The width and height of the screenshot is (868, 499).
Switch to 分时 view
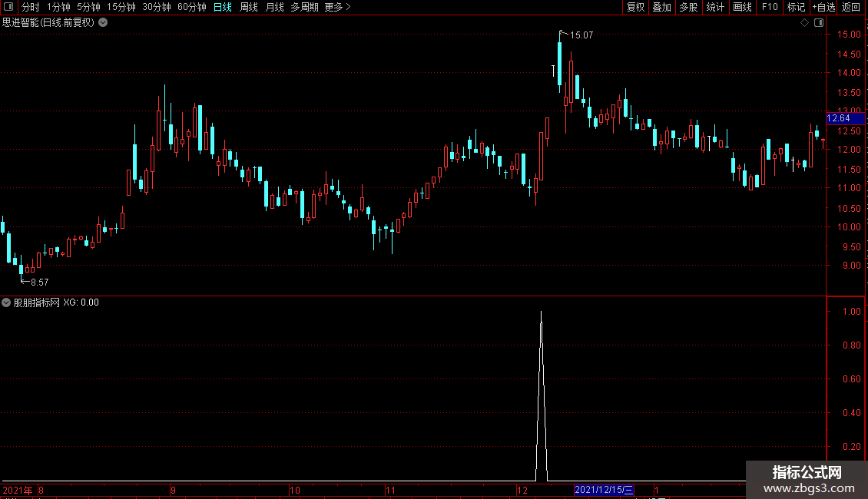point(31,7)
